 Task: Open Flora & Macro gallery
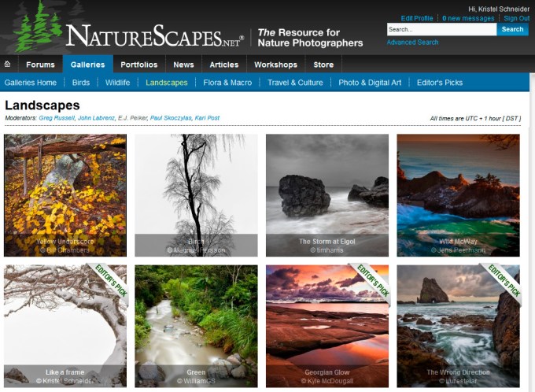227,83
